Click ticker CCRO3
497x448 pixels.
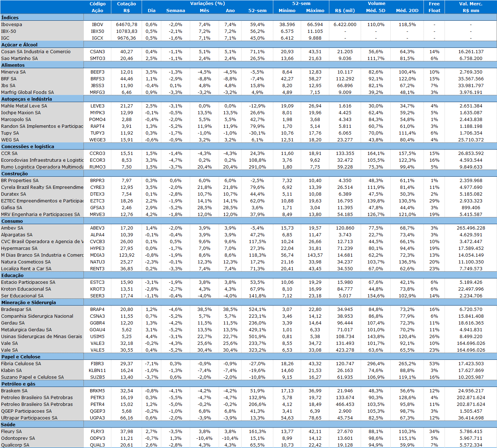(97, 153)
